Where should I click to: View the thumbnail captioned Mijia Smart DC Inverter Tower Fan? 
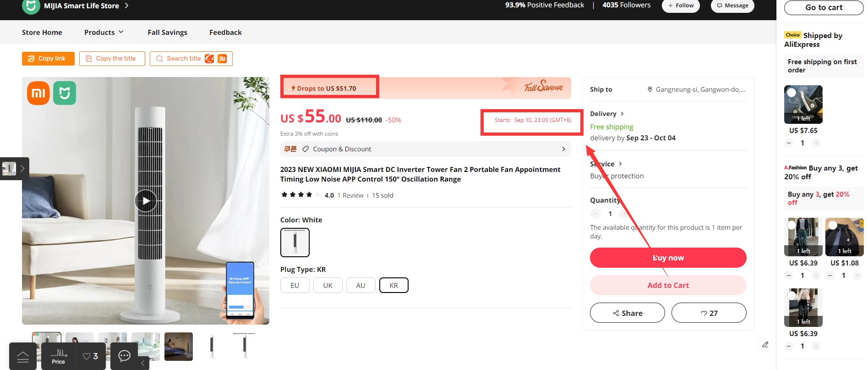[x=245, y=347]
